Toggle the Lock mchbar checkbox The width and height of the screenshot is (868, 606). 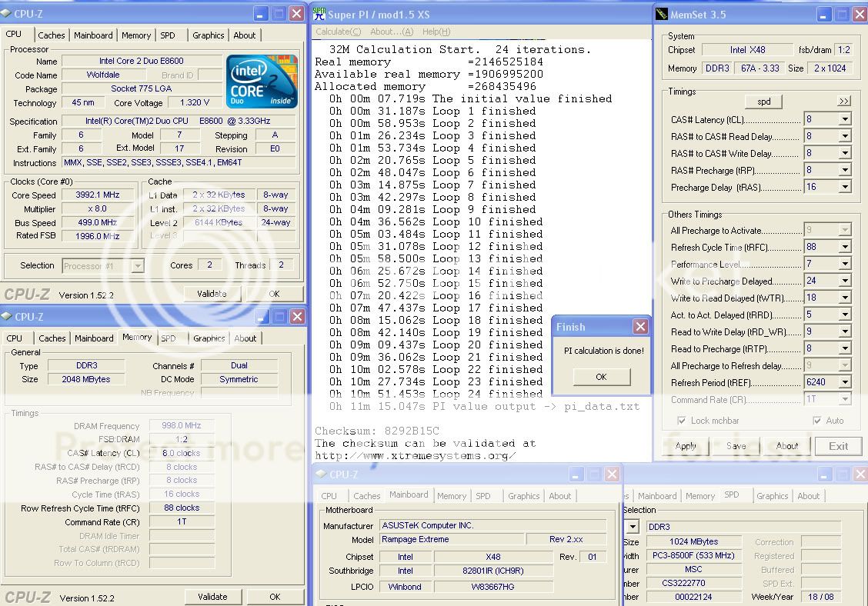(682, 421)
